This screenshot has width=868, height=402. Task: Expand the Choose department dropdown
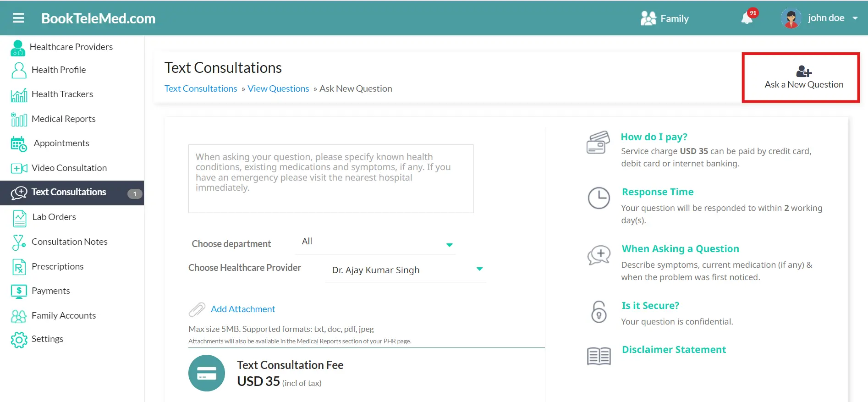point(449,245)
